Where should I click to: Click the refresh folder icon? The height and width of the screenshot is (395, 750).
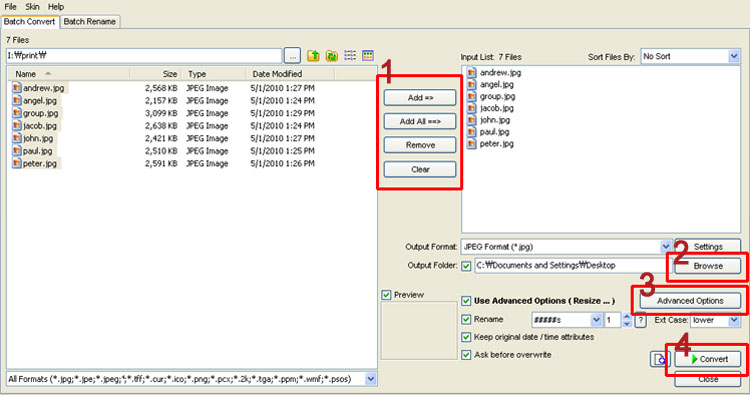pyautogui.click(x=331, y=55)
